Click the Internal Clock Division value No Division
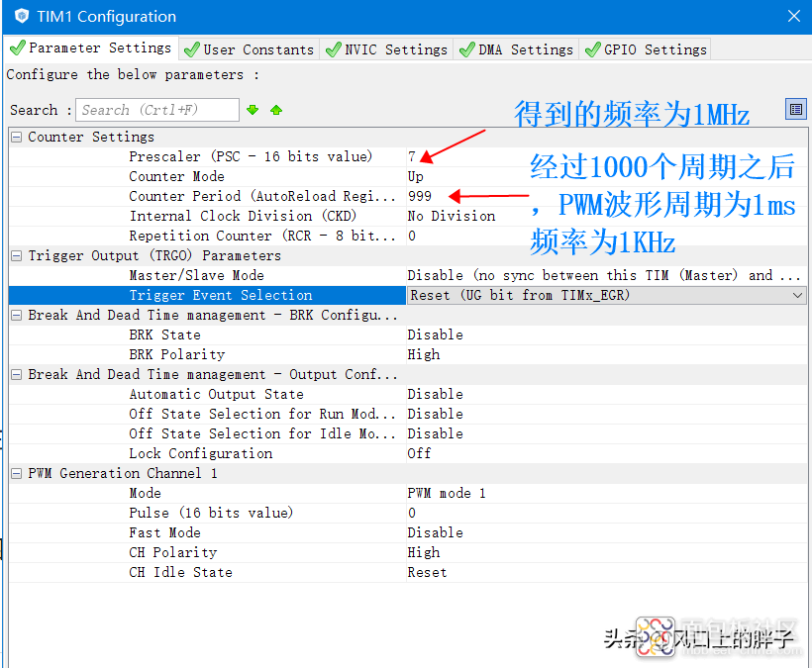Viewport: 812px width, 668px height. click(451, 217)
